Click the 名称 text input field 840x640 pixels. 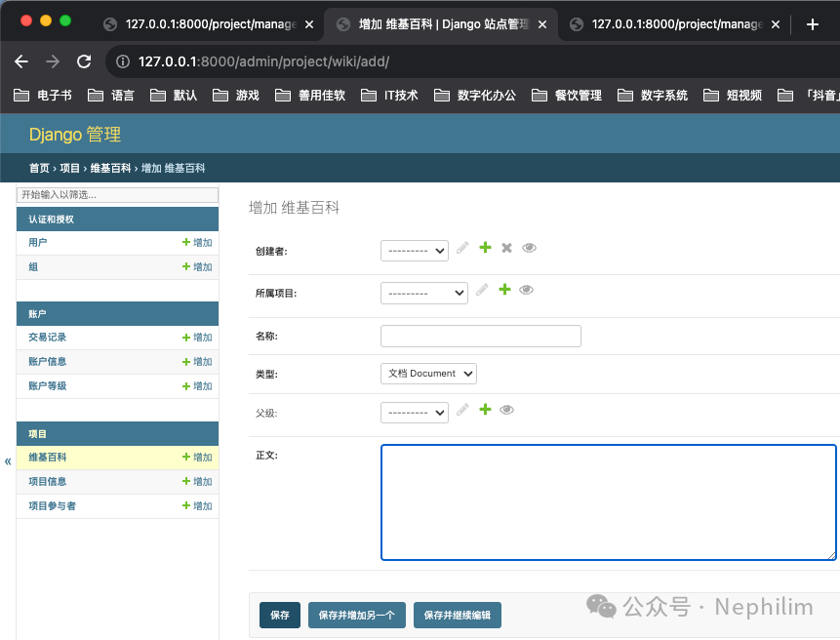tap(480, 336)
